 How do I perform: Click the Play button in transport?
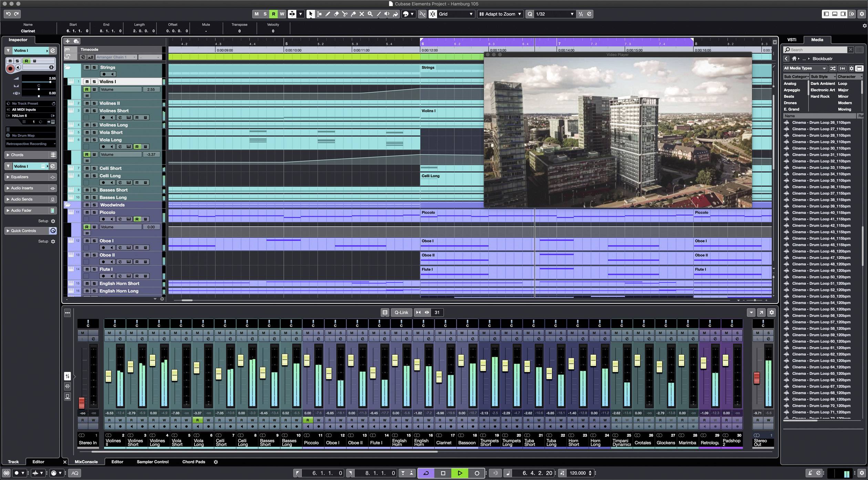460,472
